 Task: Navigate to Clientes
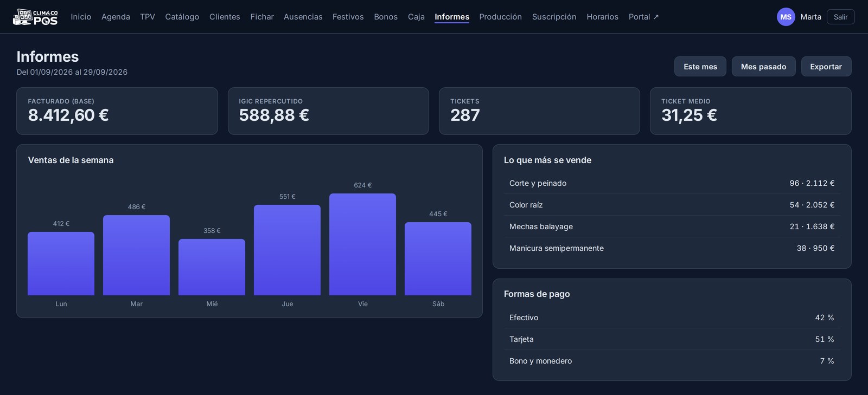click(x=225, y=17)
